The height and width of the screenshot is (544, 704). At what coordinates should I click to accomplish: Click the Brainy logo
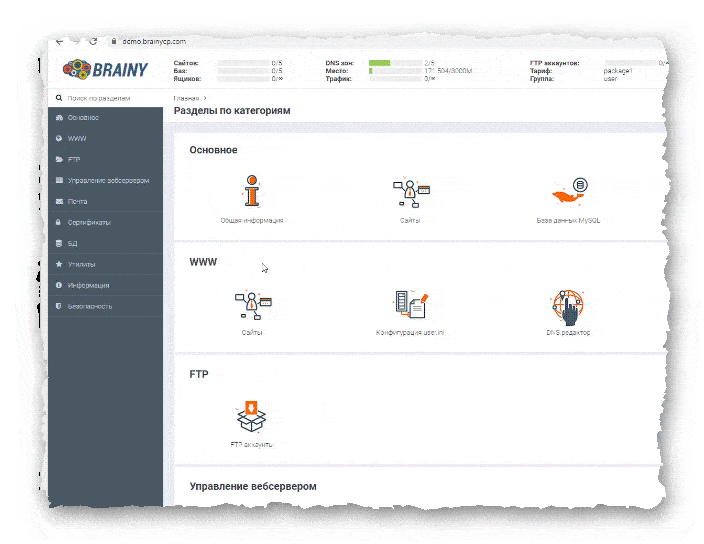[106, 69]
